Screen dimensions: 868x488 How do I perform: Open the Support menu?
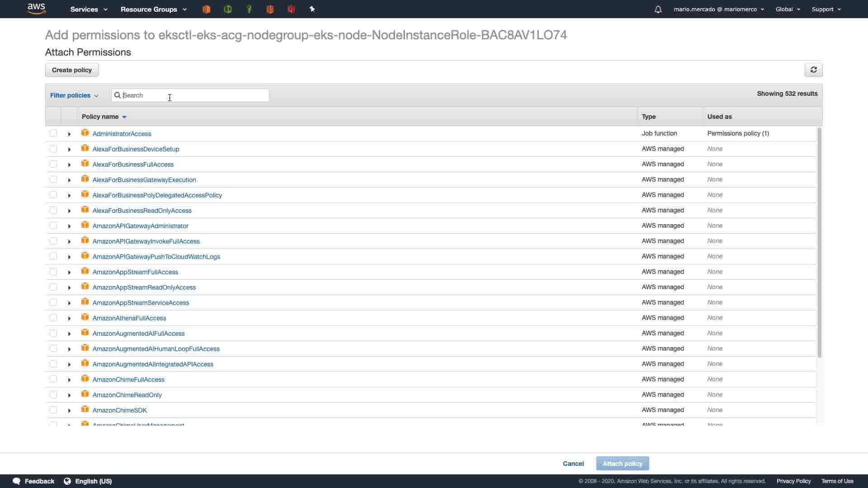[x=826, y=9]
